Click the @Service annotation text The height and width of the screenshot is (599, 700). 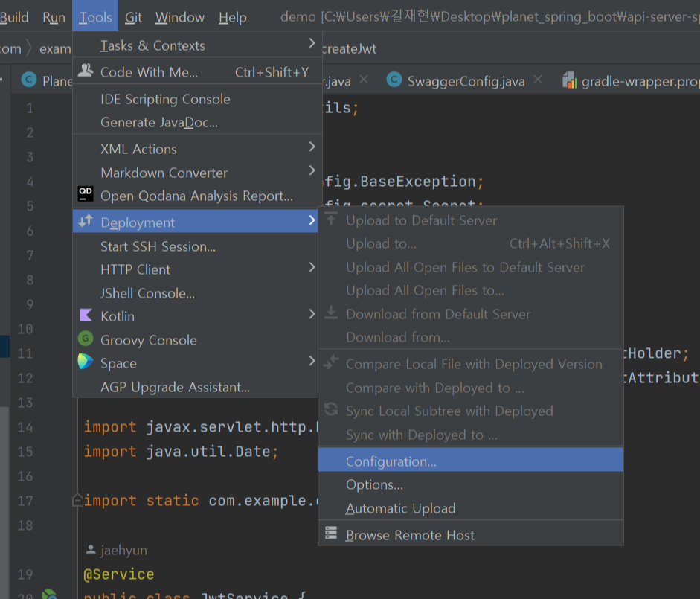coord(119,574)
